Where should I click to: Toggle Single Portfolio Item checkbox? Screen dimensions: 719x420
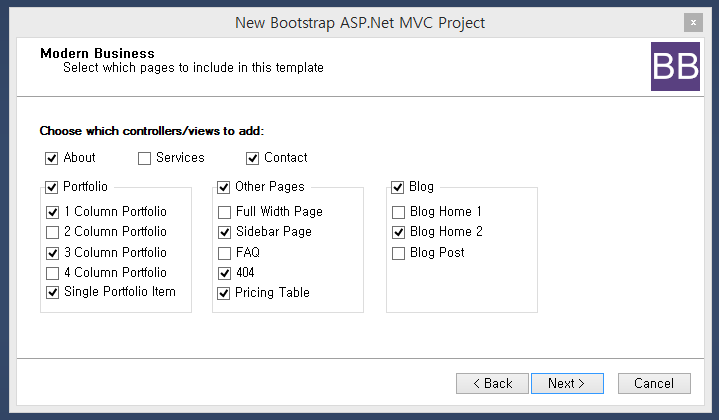[x=52, y=293]
